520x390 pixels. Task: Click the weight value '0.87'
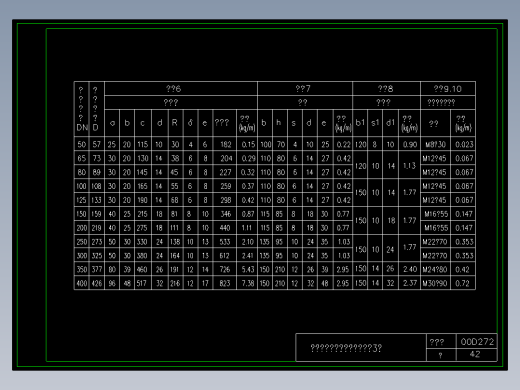[248, 214]
